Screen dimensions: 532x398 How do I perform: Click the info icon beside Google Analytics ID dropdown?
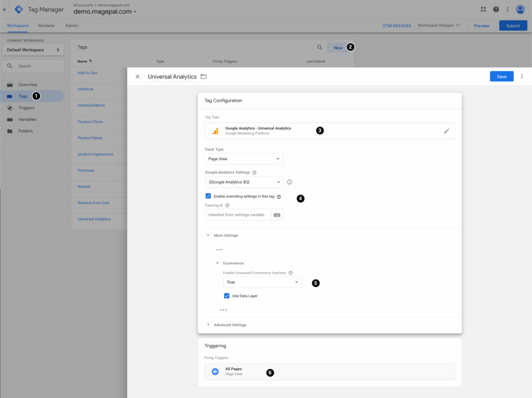[289, 182]
